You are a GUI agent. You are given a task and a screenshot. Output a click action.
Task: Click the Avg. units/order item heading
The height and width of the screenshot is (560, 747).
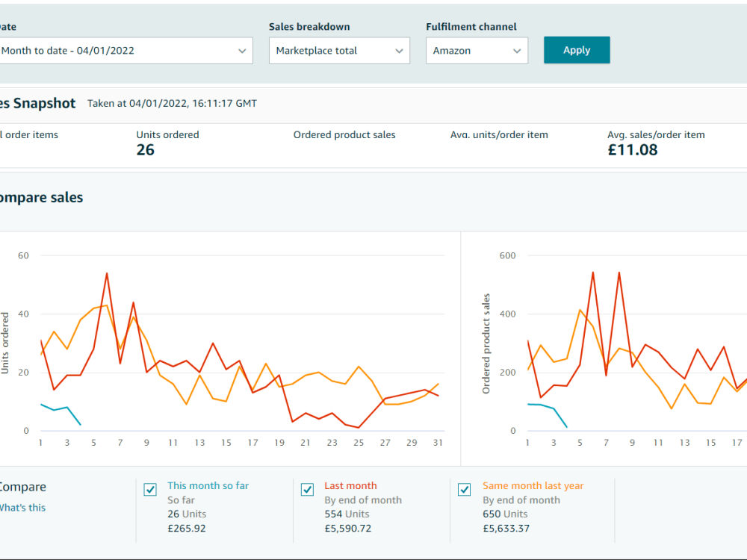pyautogui.click(x=499, y=134)
